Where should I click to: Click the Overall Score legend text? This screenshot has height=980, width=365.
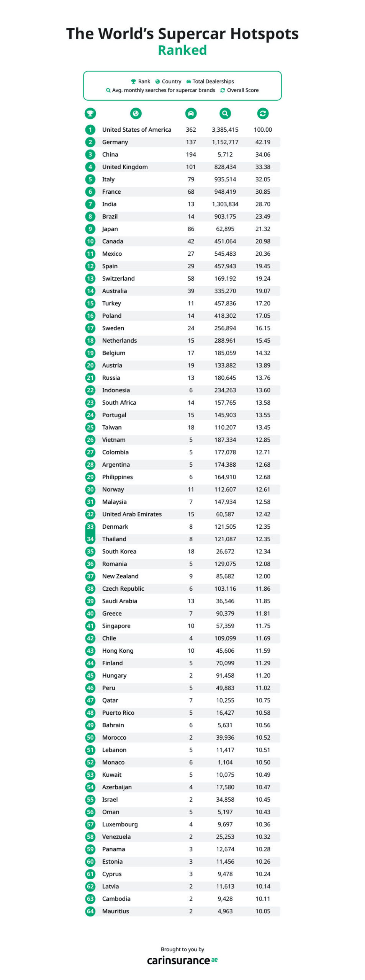[x=243, y=90]
